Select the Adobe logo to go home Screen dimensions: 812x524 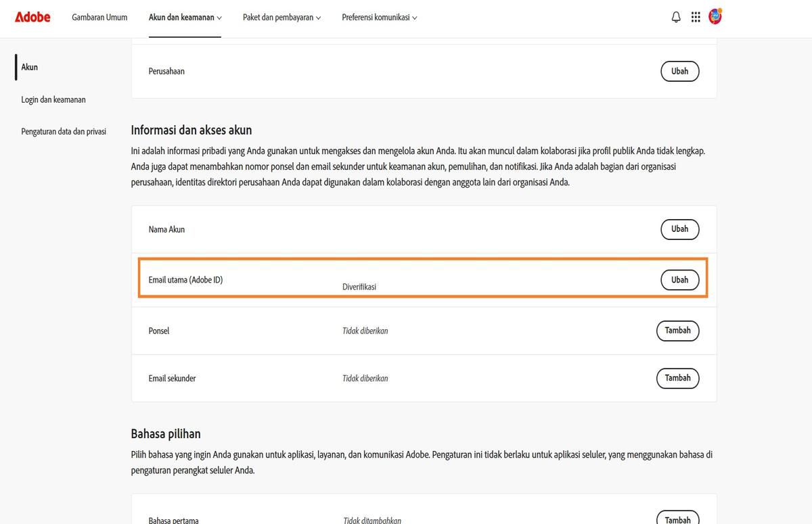(32, 17)
